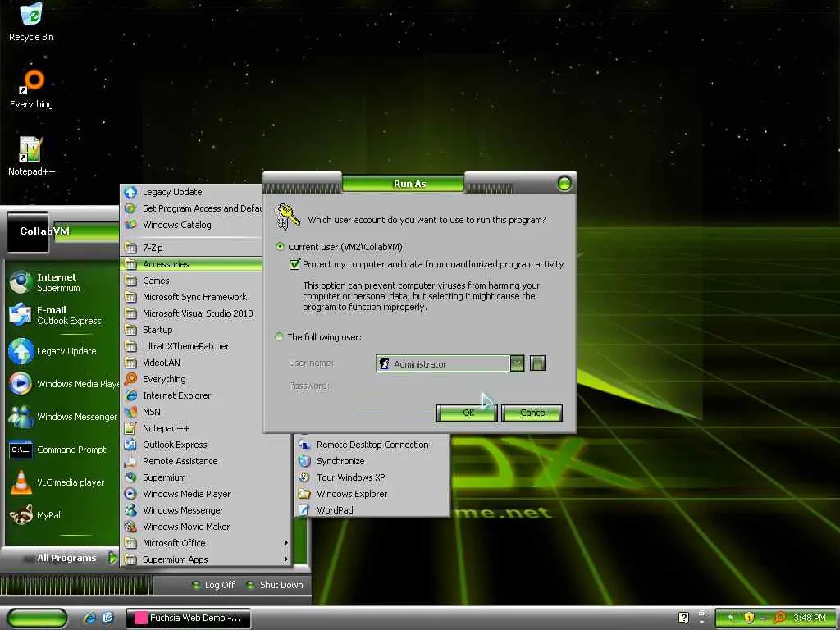
Task: Expand Microsoft Office submenu
Action: click(206, 543)
